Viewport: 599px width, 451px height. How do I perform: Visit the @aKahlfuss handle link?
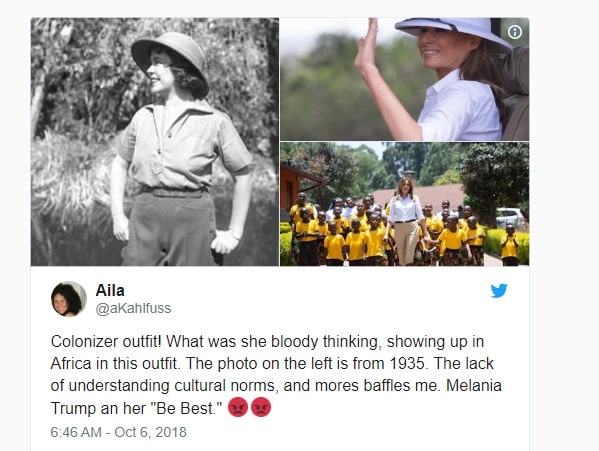click(x=133, y=308)
